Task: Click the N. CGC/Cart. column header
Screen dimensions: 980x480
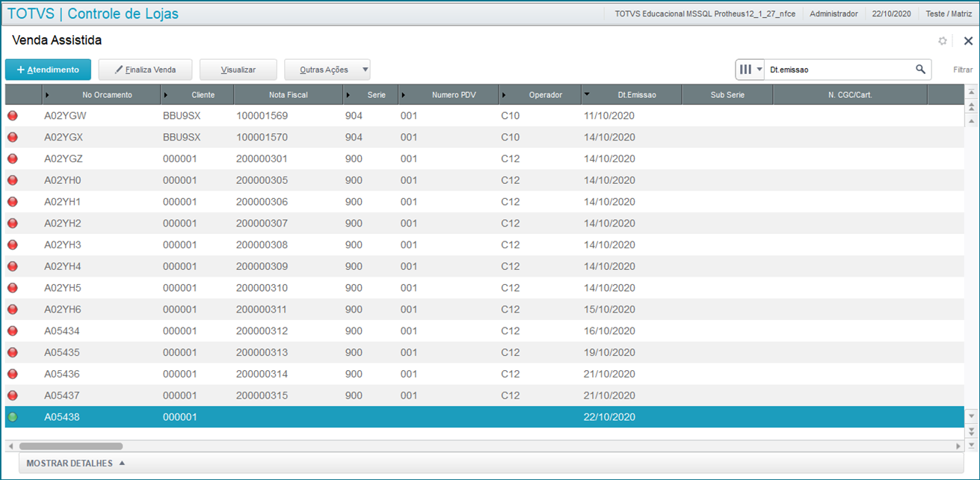Action: pos(850,95)
